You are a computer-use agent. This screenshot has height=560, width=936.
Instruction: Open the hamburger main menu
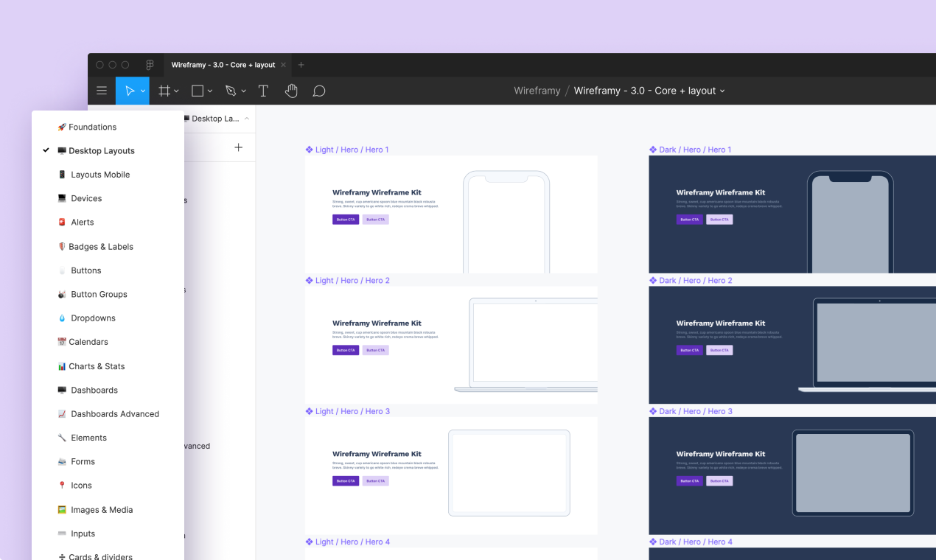click(102, 91)
